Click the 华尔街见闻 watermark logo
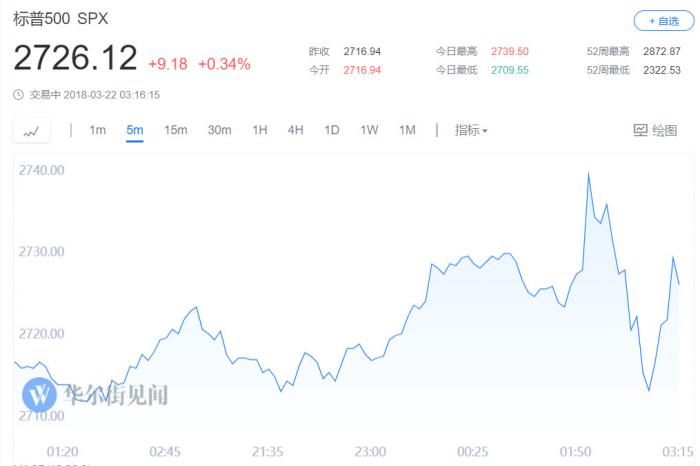 pyautogui.click(x=41, y=394)
